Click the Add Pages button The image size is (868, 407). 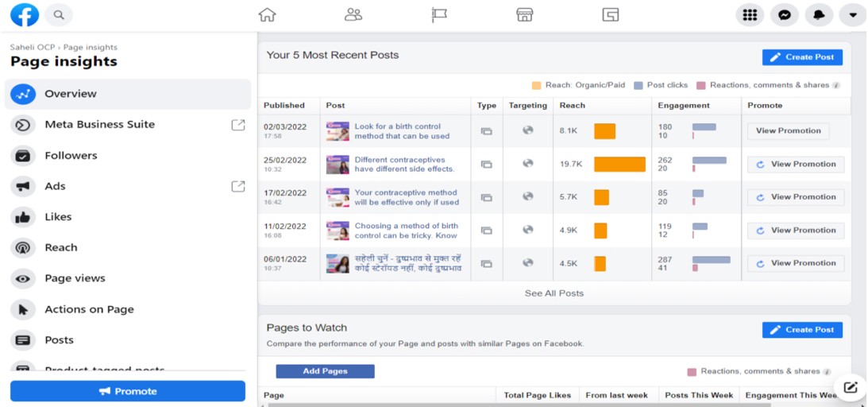pyautogui.click(x=325, y=371)
